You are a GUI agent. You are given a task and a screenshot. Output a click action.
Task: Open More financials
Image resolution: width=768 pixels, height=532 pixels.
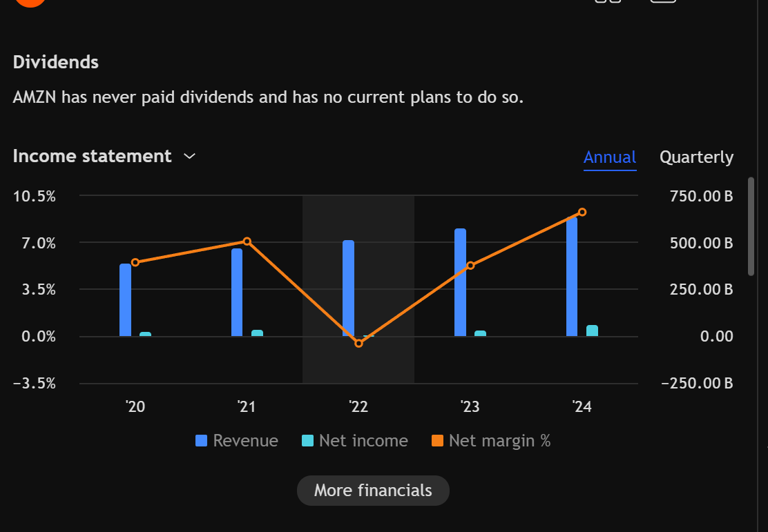(373, 491)
